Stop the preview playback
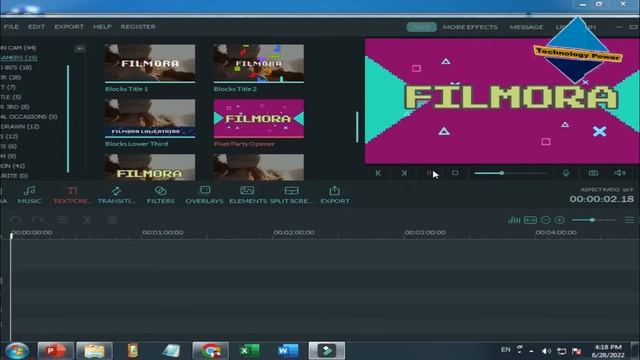640x360 pixels. point(455,173)
